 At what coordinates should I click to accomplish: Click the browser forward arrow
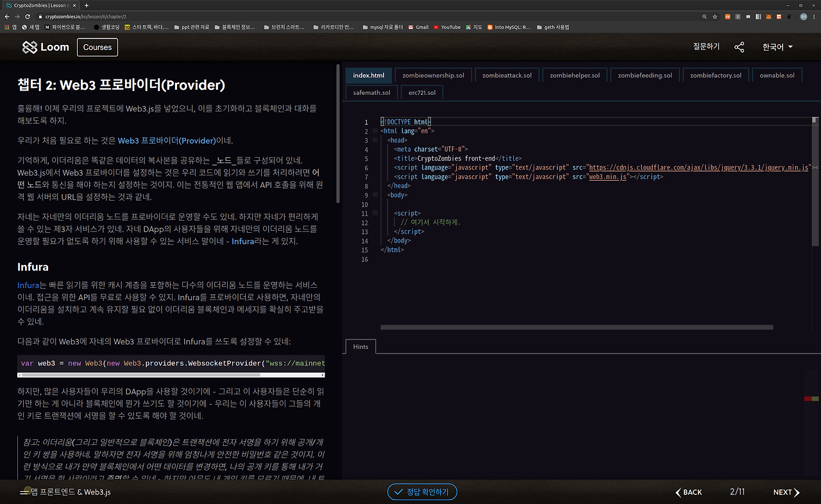click(x=17, y=16)
